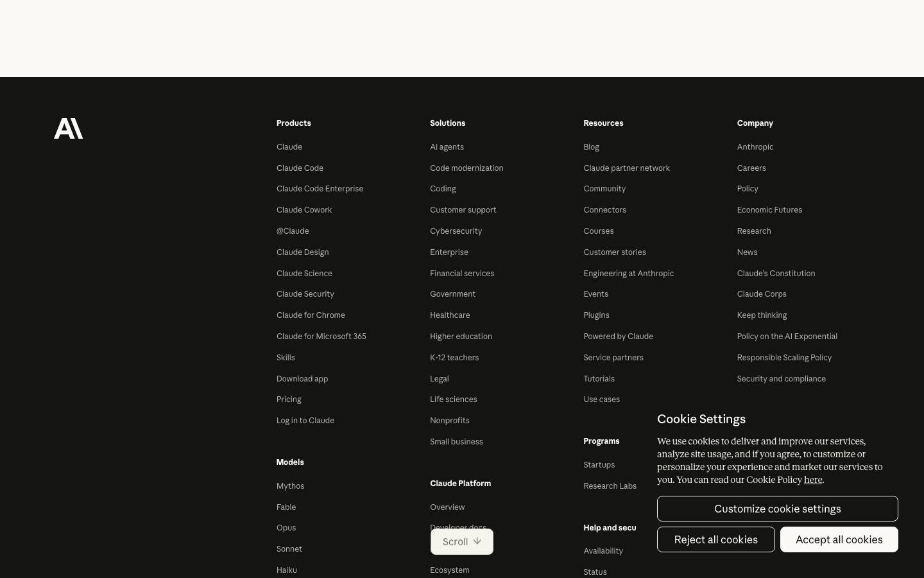Go to Engineering at Anthropic
The width and height of the screenshot is (924, 578).
[x=628, y=273]
